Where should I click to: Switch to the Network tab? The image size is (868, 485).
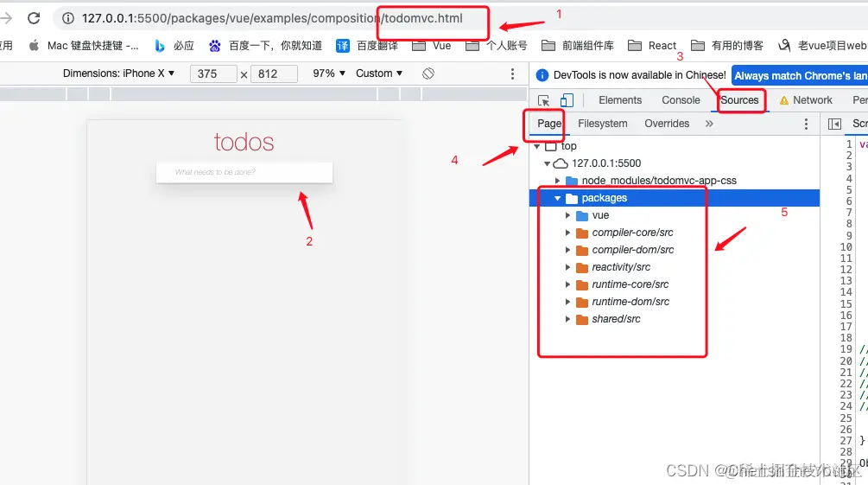[806, 100]
